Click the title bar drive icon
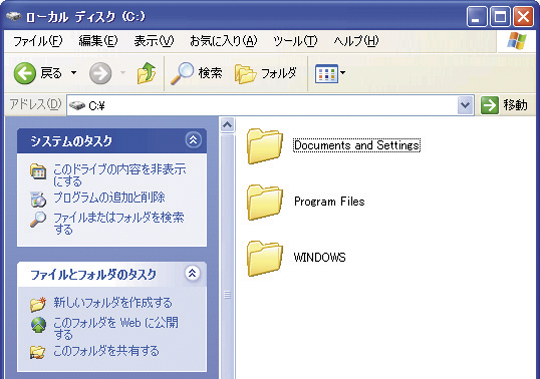The image size is (540, 379). 14,16
